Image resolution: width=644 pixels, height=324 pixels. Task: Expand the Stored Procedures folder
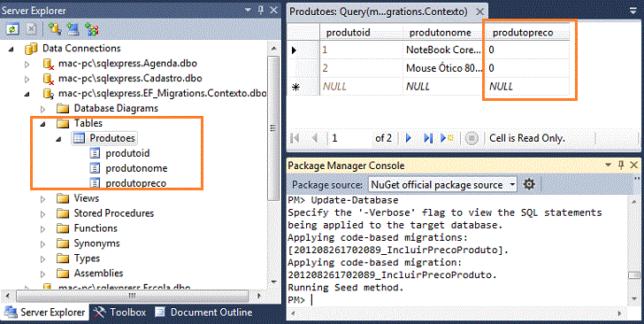coord(43,213)
